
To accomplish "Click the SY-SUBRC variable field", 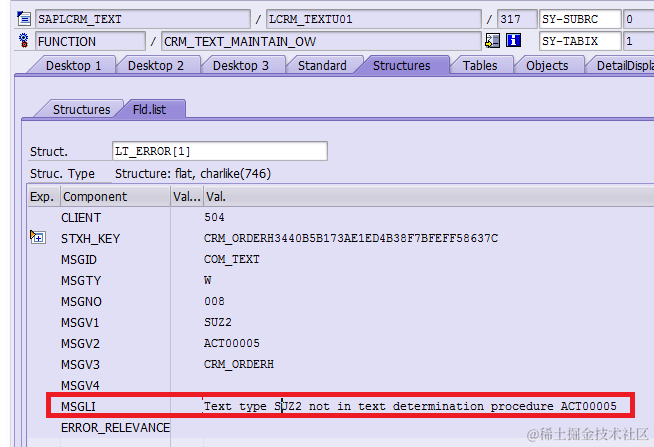I will 580,19.
